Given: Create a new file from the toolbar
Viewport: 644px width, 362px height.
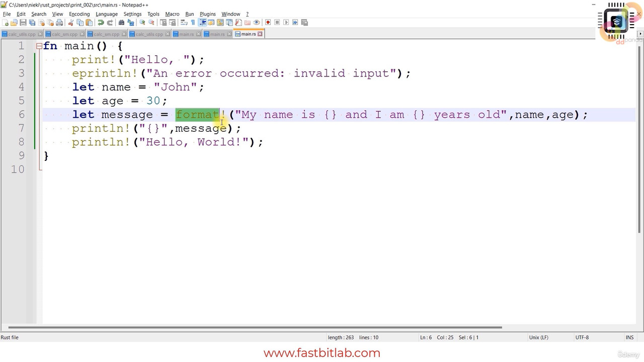Looking at the screenshot, I should coord(5,22).
